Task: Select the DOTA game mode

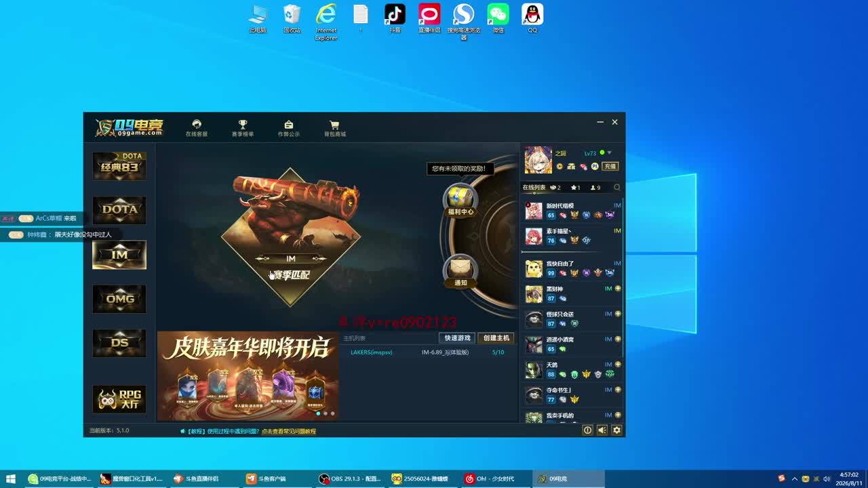Action: (x=119, y=210)
